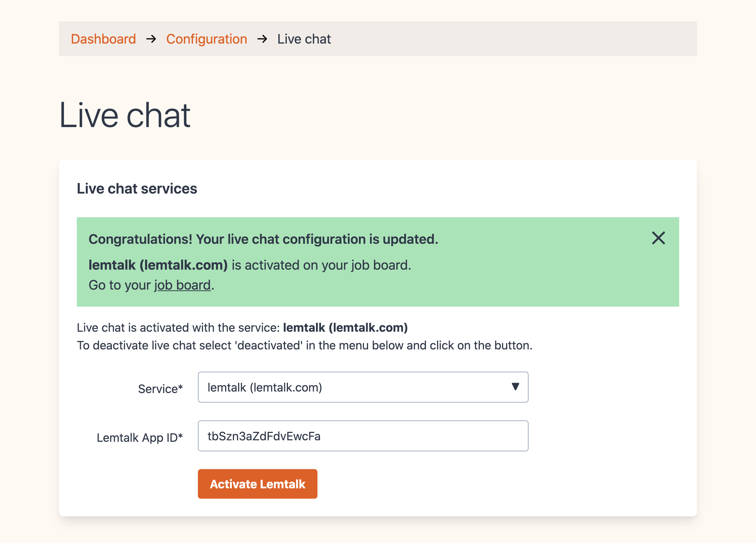Open the Service dropdown showing lemtalk (lemtalk.com)
This screenshot has width=756, height=543.
click(363, 387)
